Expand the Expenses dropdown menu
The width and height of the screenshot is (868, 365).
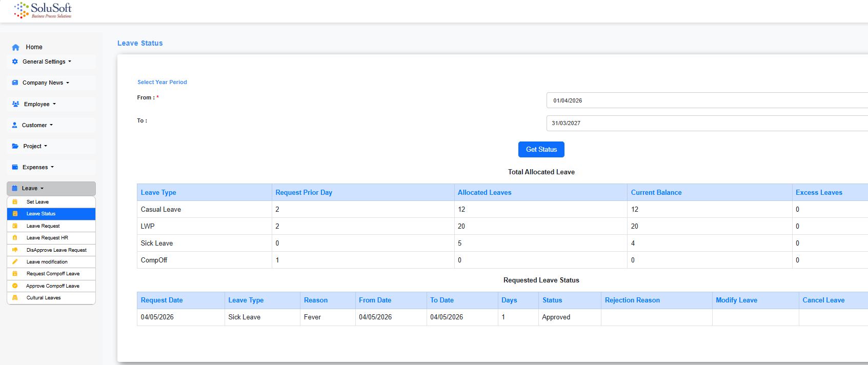coord(51,167)
